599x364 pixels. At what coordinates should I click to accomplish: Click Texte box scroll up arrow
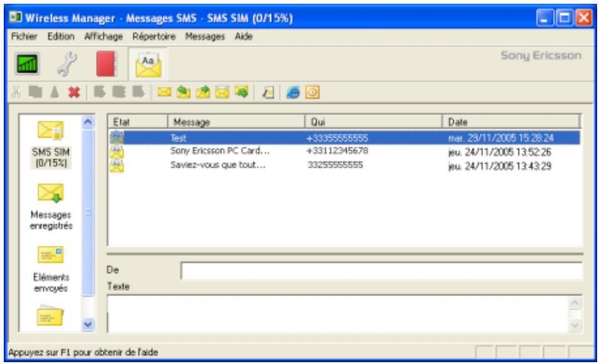(575, 303)
